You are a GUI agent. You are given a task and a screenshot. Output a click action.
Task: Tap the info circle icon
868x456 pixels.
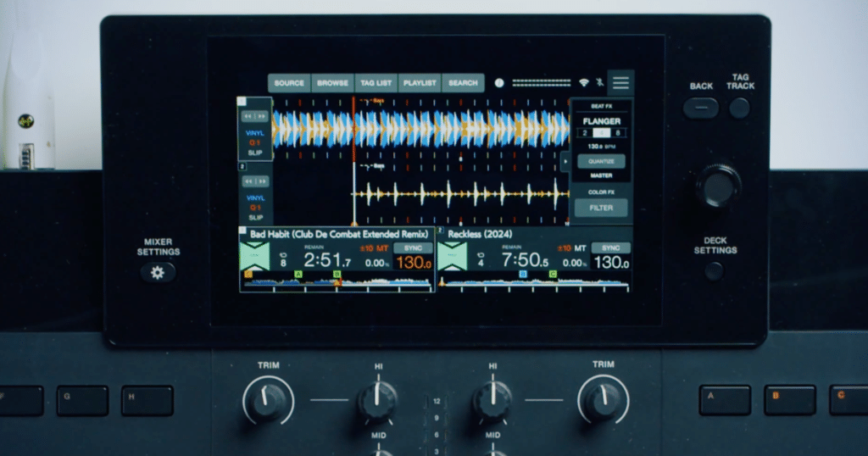point(499,83)
